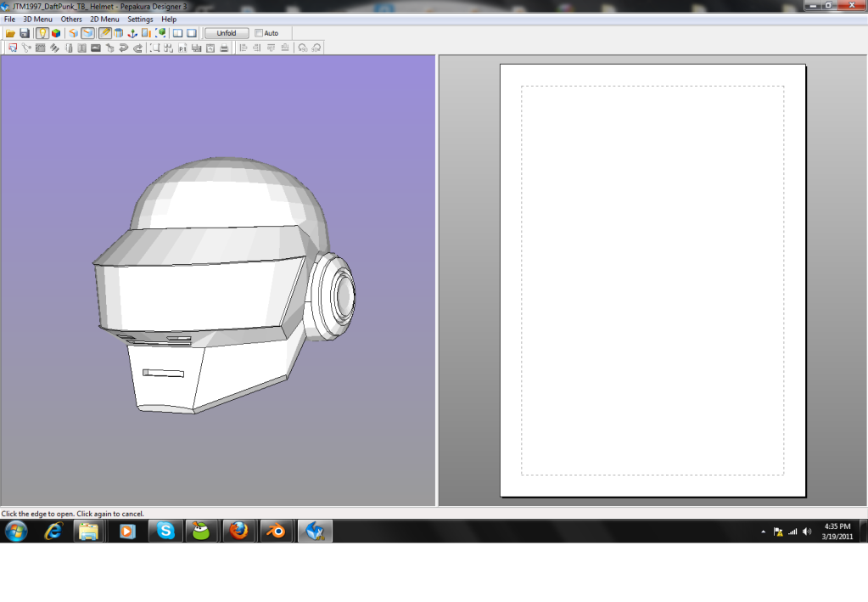The width and height of the screenshot is (868, 602).
Task: Click the Unfold button
Action: coord(227,33)
